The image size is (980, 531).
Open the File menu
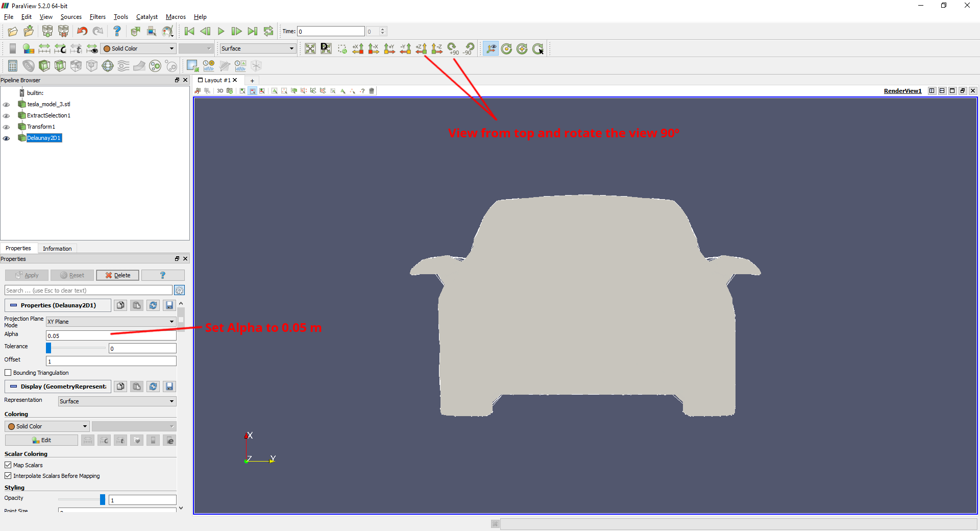(9, 17)
